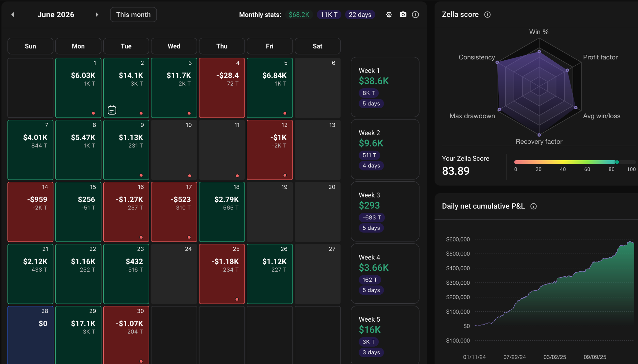This screenshot has width=638, height=364.
Task: Select June 15 day with $256
Action: pyautogui.click(x=78, y=212)
